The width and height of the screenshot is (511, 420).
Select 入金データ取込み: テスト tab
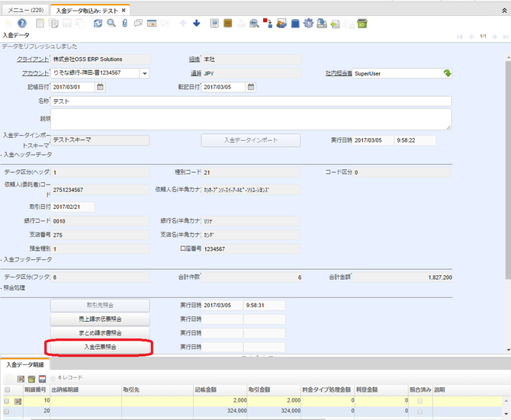pos(87,11)
